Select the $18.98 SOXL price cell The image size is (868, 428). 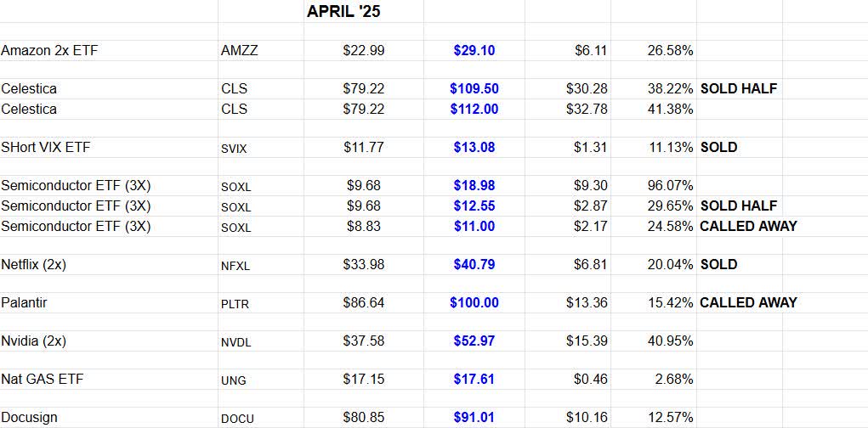[x=474, y=185]
